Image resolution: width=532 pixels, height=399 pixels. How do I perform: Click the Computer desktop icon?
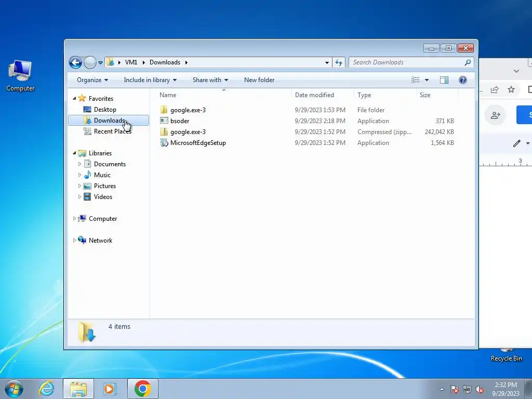[x=20, y=76]
